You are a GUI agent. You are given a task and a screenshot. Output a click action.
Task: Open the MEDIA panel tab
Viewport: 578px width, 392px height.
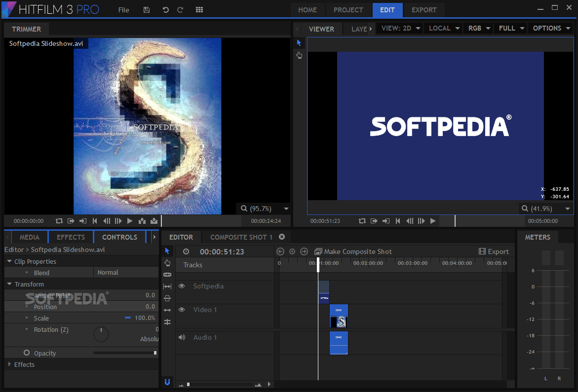coord(30,237)
